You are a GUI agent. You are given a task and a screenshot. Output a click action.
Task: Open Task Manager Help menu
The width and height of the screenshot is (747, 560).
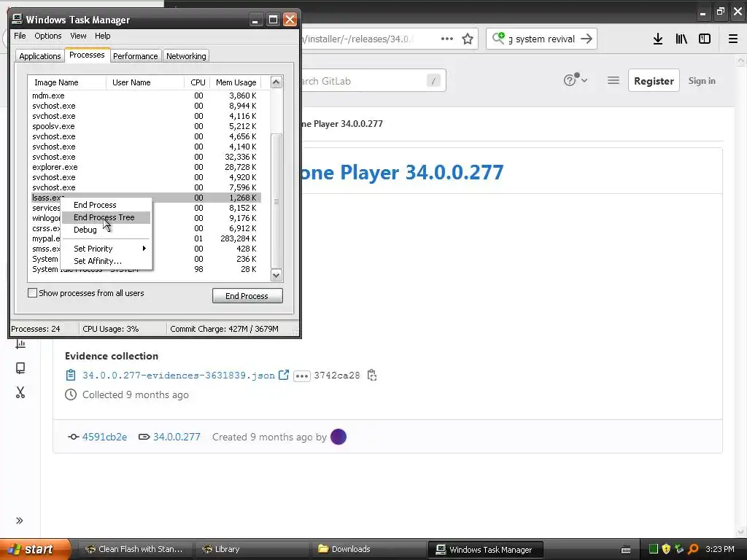point(102,36)
